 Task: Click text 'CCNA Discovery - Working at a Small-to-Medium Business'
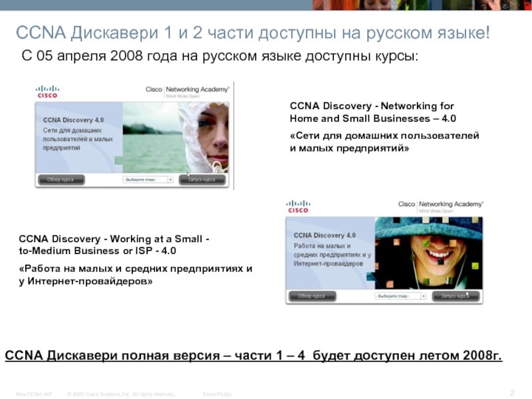click(x=114, y=245)
